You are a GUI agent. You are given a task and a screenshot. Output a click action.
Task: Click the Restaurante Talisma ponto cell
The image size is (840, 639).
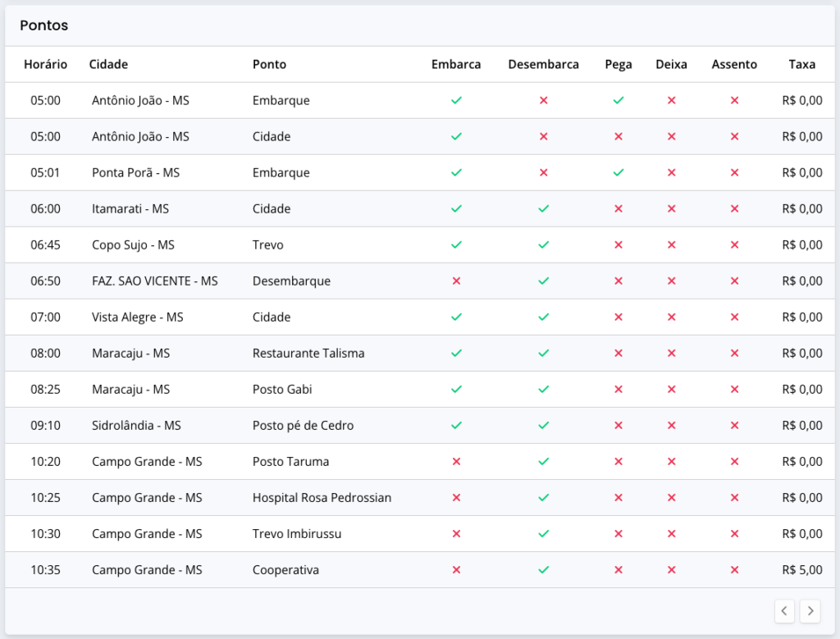tap(308, 354)
